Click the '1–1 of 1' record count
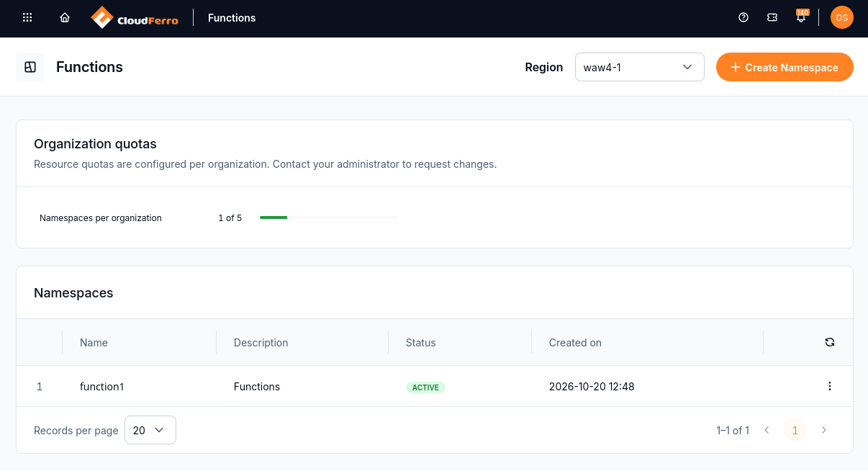 (733, 431)
